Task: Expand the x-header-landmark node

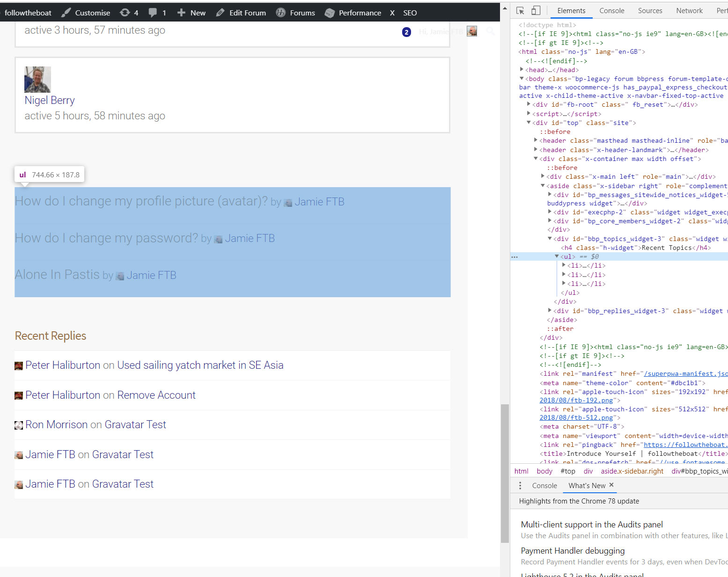Action: (x=536, y=150)
